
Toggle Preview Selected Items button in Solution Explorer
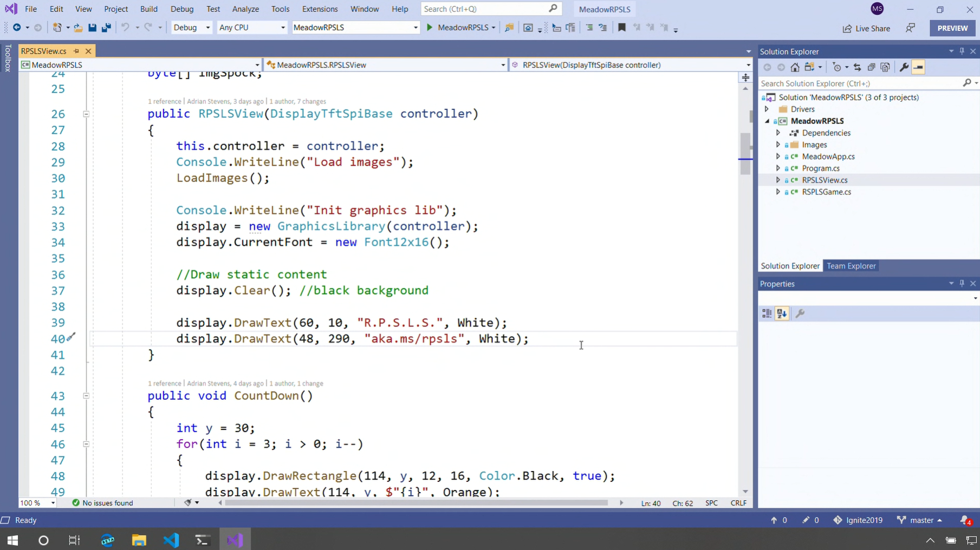tap(918, 67)
